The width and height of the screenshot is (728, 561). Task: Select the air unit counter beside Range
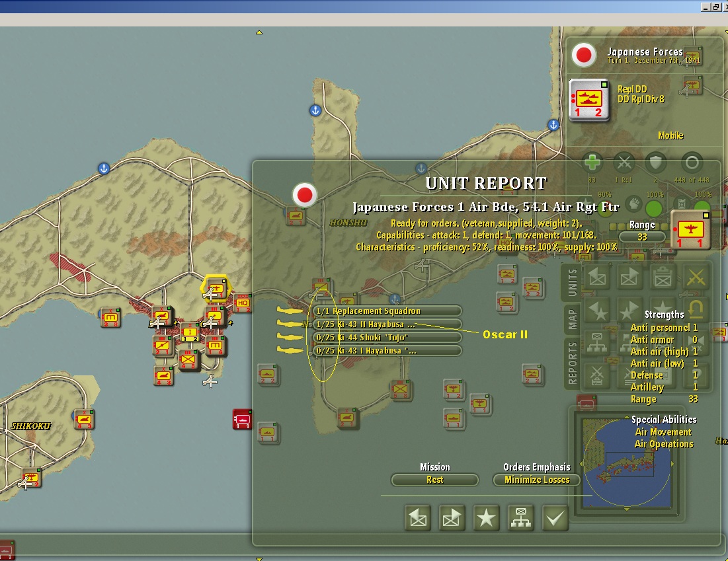(690, 231)
